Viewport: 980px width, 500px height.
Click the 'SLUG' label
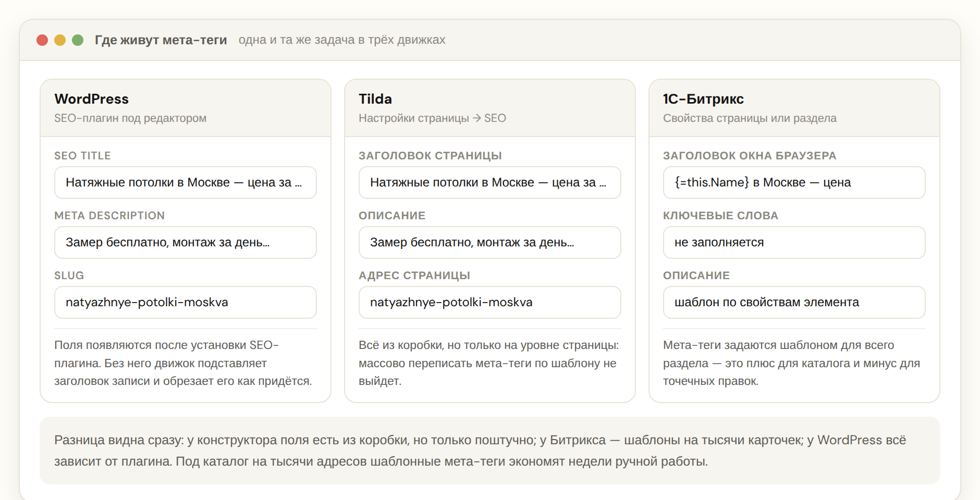click(69, 276)
